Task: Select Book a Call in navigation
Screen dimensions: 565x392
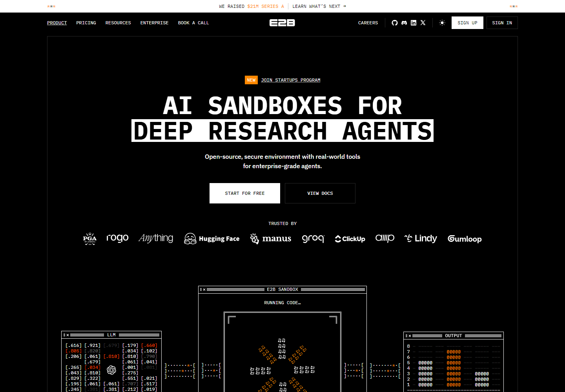Action: click(x=193, y=23)
